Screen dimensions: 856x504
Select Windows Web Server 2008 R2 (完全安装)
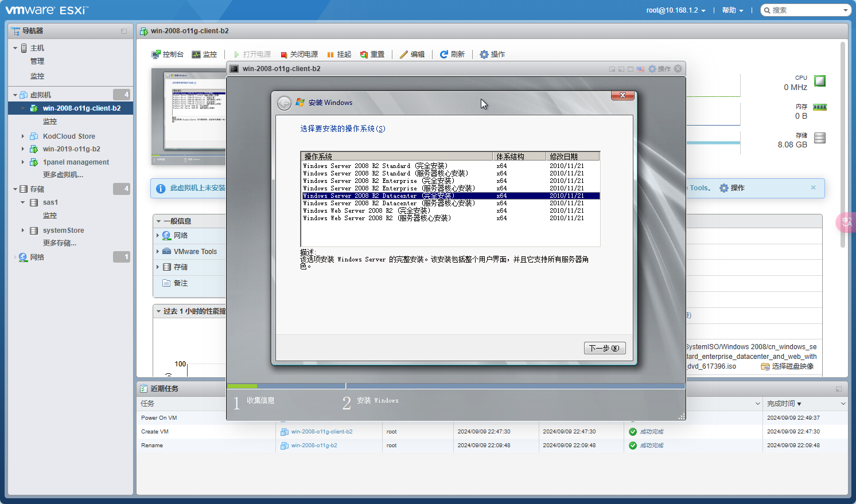tap(450, 211)
